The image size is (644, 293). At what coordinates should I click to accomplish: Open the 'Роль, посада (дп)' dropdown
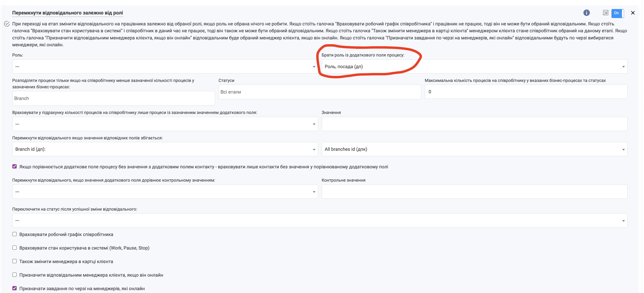tap(474, 66)
